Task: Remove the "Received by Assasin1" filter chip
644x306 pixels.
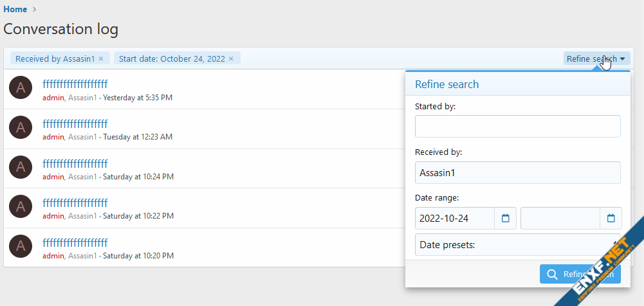Action: point(101,59)
